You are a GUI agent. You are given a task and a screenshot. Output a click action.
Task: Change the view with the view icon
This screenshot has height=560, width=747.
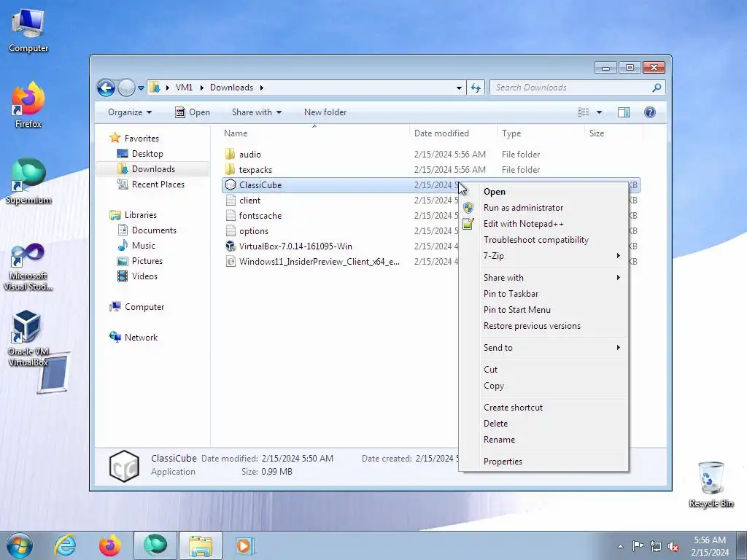click(583, 112)
